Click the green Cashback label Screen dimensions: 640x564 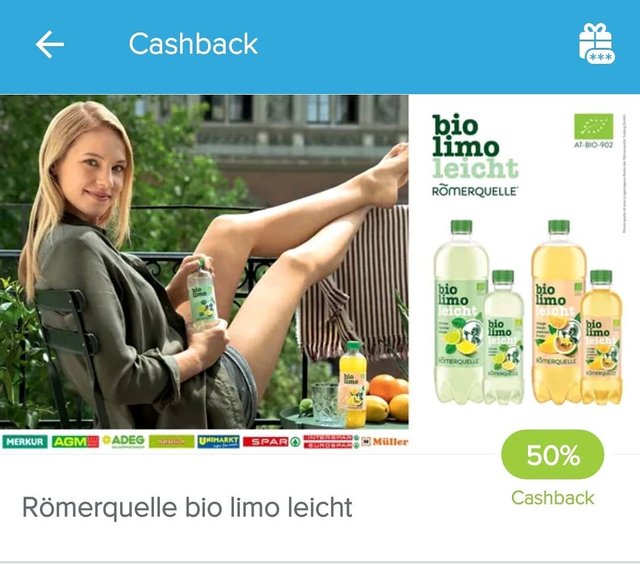553,498
